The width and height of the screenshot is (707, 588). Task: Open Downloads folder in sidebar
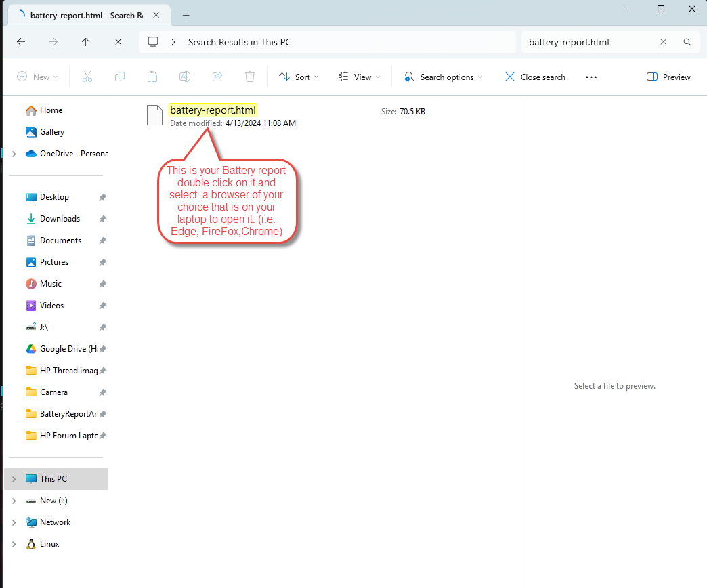(60, 219)
